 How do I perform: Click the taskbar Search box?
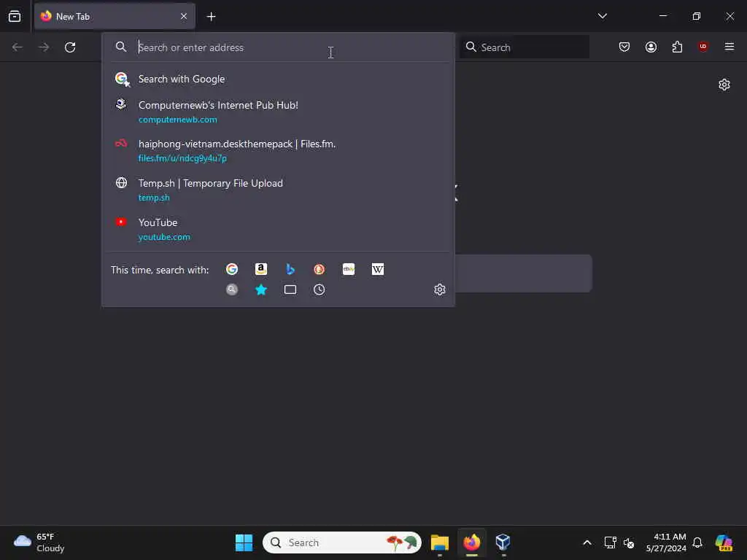[342, 542]
